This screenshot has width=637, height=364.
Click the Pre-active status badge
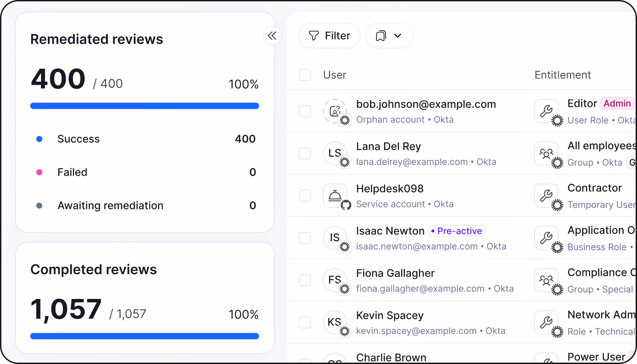click(457, 231)
